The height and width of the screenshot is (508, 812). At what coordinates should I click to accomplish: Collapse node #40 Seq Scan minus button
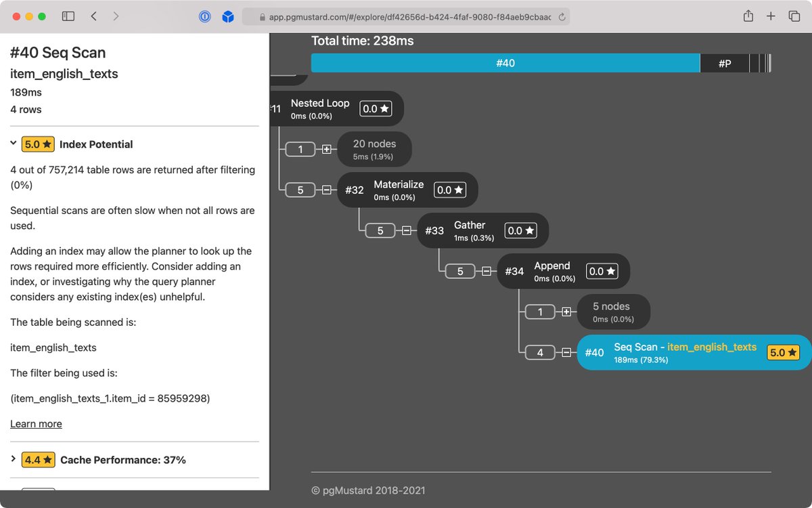(x=566, y=352)
